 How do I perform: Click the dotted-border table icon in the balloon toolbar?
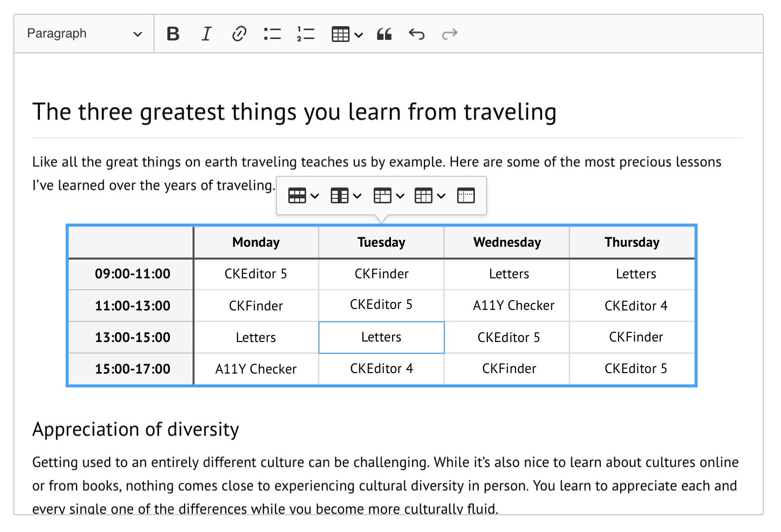point(466,196)
